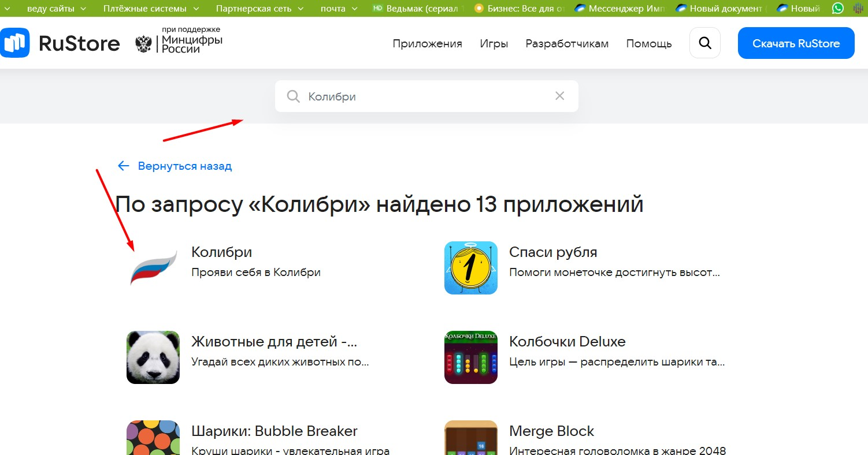The width and height of the screenshot is (868, 455).
Task: Open the Разработчикам menu item
Action: pyautogui.click(x=567, y=43)
